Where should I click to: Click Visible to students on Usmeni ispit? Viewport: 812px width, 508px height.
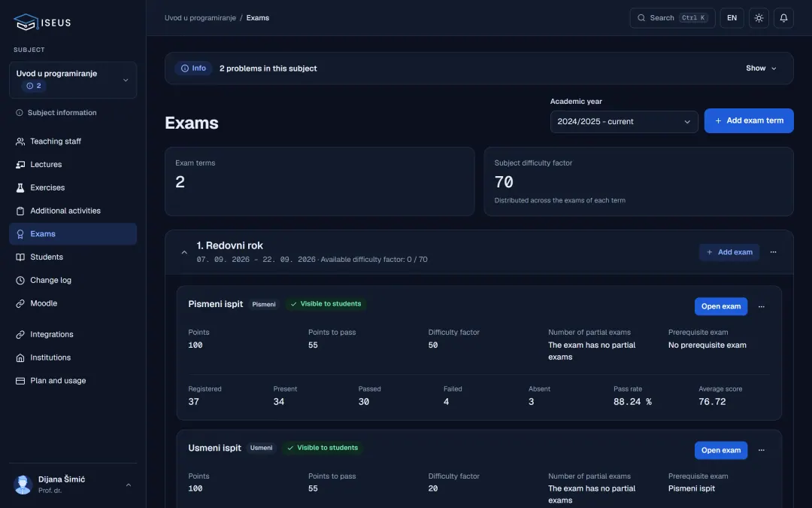(x=323, y=448)
